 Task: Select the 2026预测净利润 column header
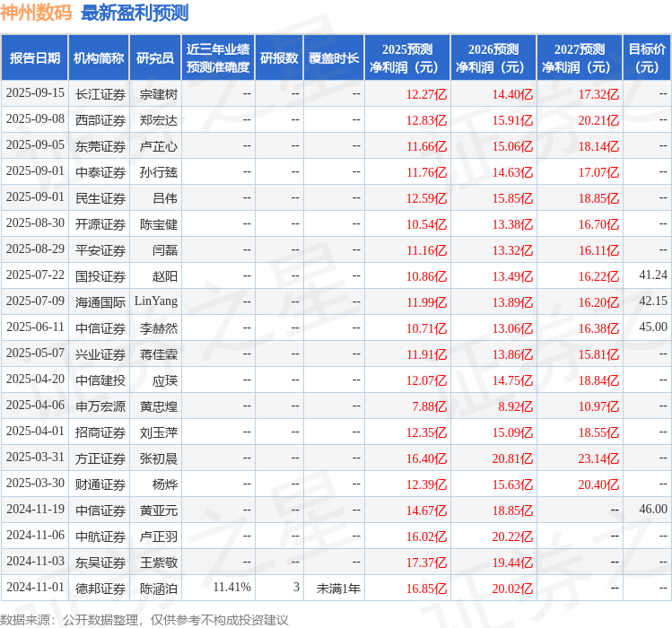pos(493,58)
